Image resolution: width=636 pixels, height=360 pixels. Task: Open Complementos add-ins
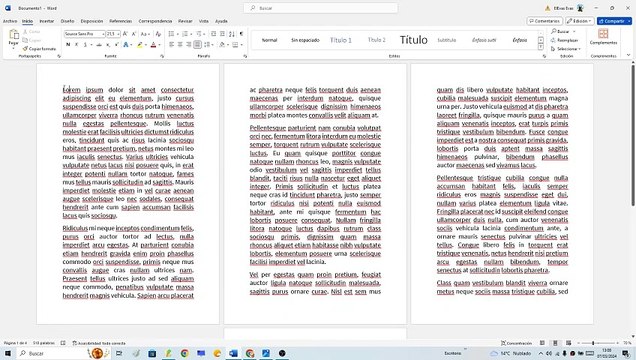603,36
